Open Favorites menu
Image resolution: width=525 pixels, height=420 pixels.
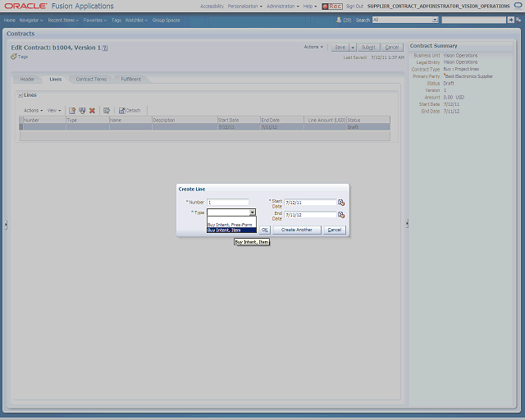coord(95,20)
